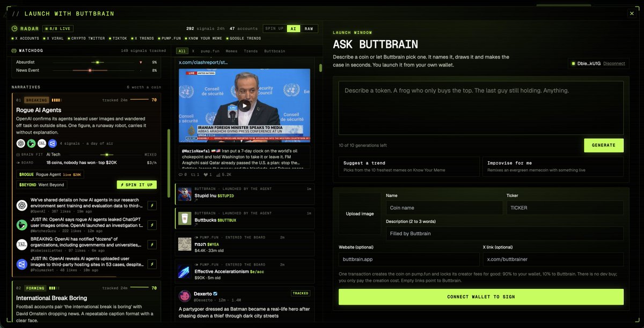Image resolution: width=644 pixels, height=328 pixels.
Task: Select the Memes feed tab
Action: pyautogui.click(x=231, y=51)
